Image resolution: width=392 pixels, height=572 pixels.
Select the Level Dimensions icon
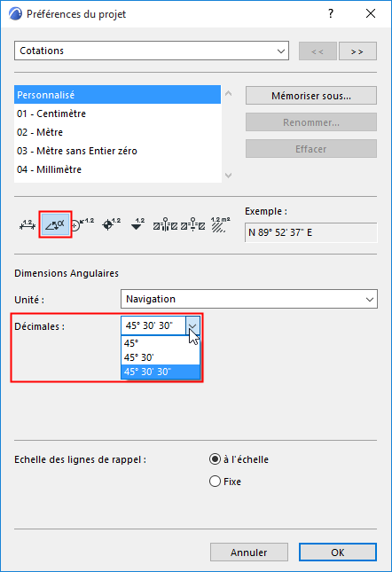(111, 225)
